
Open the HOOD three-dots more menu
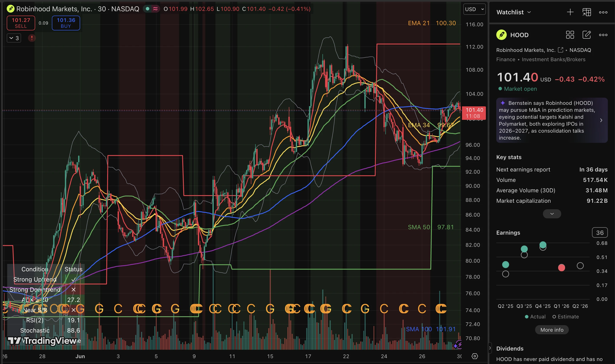[x=603, y=35]
